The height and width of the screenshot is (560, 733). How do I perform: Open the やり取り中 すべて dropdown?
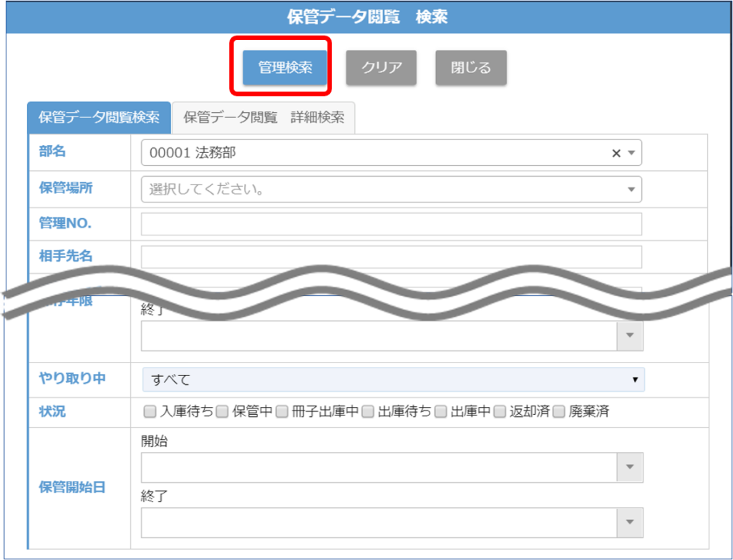(x=393, y=380)
